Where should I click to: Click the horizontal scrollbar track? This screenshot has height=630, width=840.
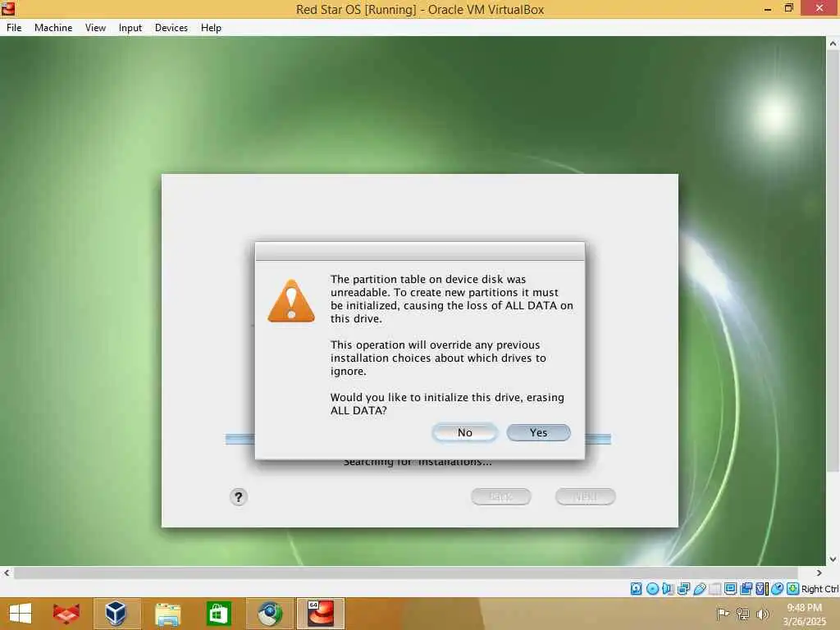click(405, 573)
